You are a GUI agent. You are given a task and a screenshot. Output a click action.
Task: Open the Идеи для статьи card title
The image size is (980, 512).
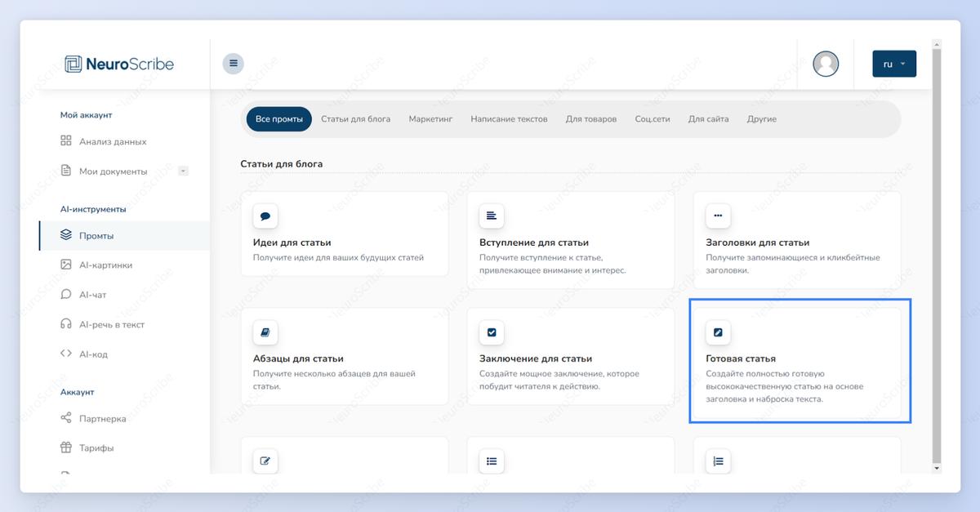point(292,243)
